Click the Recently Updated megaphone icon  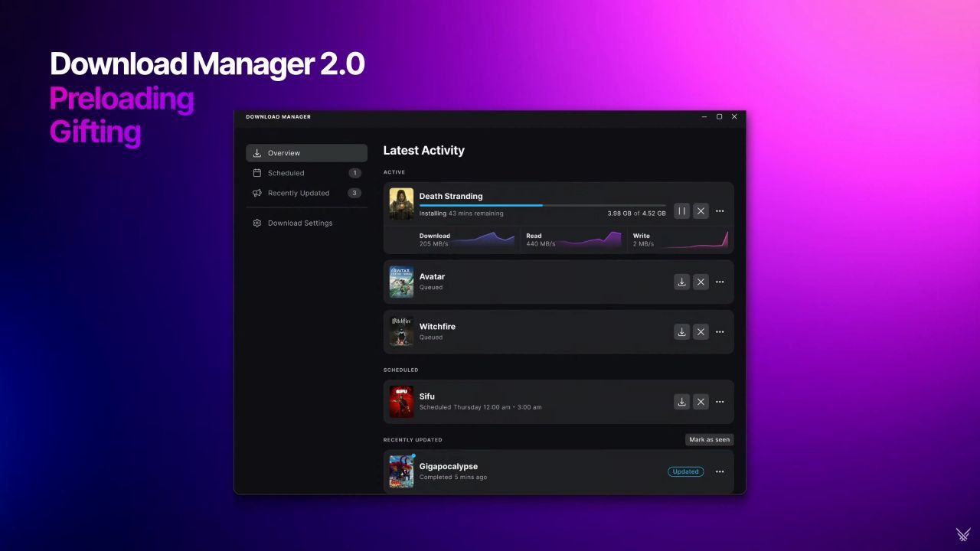pyautogui.click(x=257, y=193)
